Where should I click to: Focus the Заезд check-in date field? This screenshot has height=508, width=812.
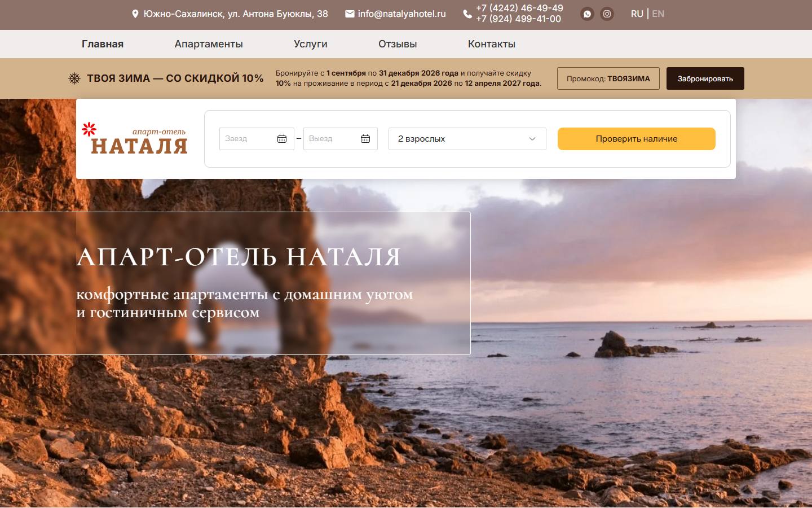pyautogui.click(x=257, y=139)
